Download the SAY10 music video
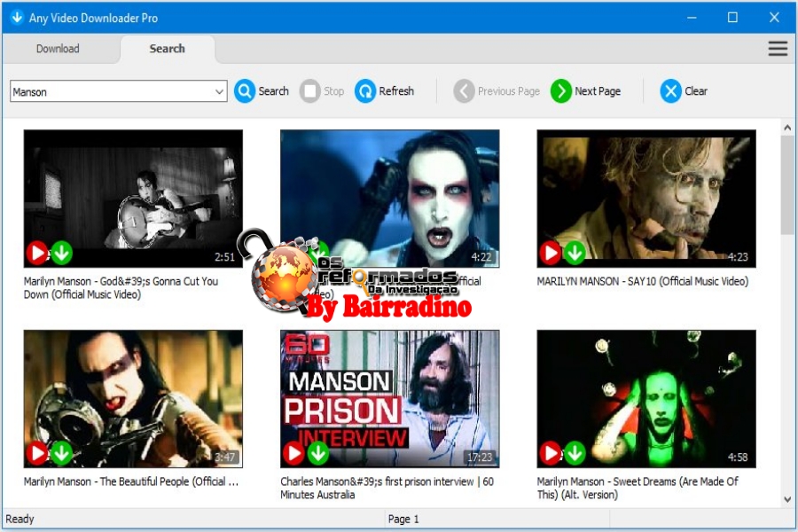This screenshot has height=532, width=798. (575, 253)
